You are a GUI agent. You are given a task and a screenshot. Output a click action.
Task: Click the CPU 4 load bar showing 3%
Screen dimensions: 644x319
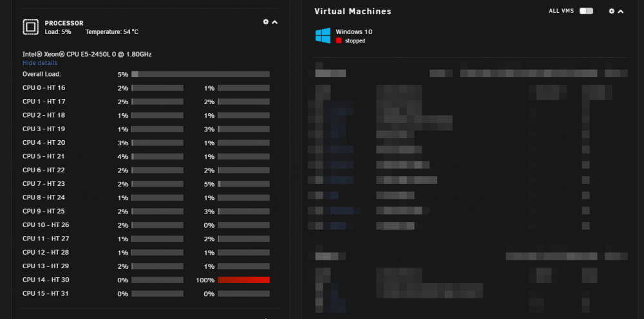[157, 143]
